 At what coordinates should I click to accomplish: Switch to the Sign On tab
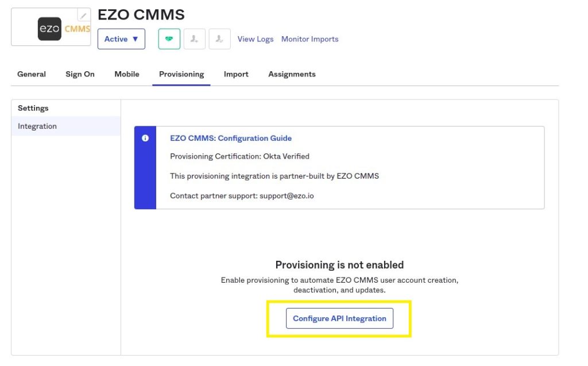click(80, 74)
